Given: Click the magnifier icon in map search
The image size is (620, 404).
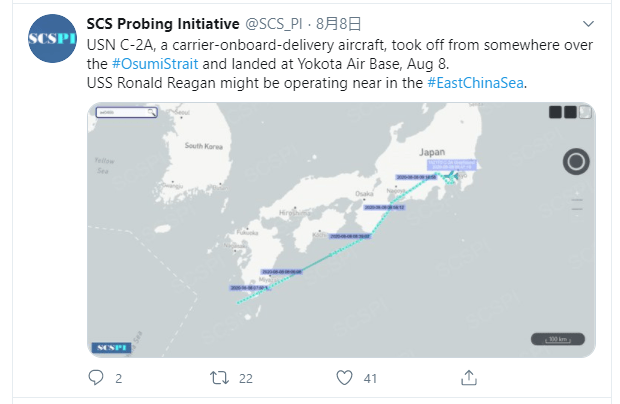Looking at the screenshot, I should (151, 114).
